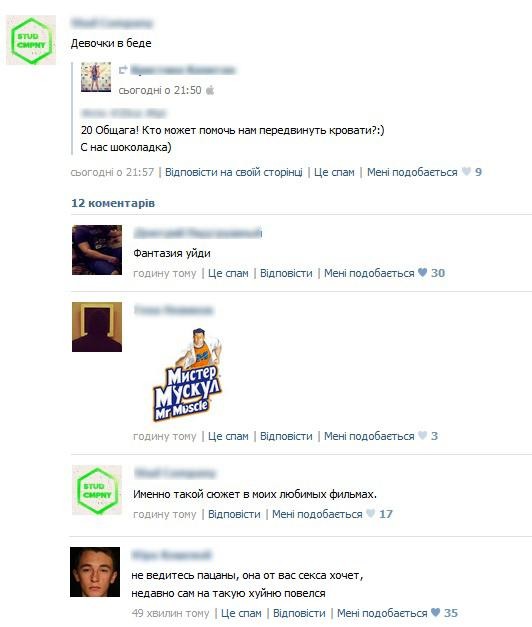Open the 'сьогодні о 21:57' post timestamp
Screen dimensions: 532x627
[112, 172]
